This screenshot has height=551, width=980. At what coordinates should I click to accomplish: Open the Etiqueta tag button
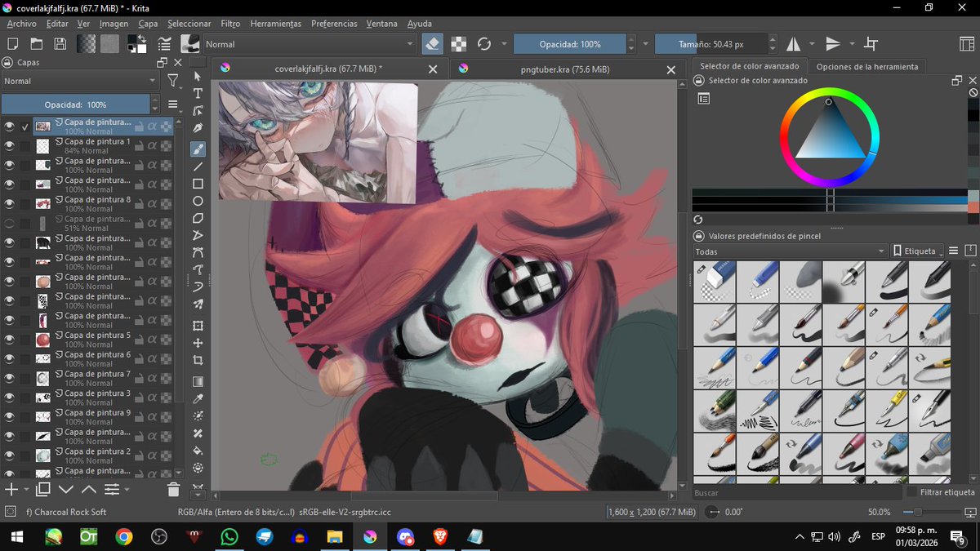(917, 251)
